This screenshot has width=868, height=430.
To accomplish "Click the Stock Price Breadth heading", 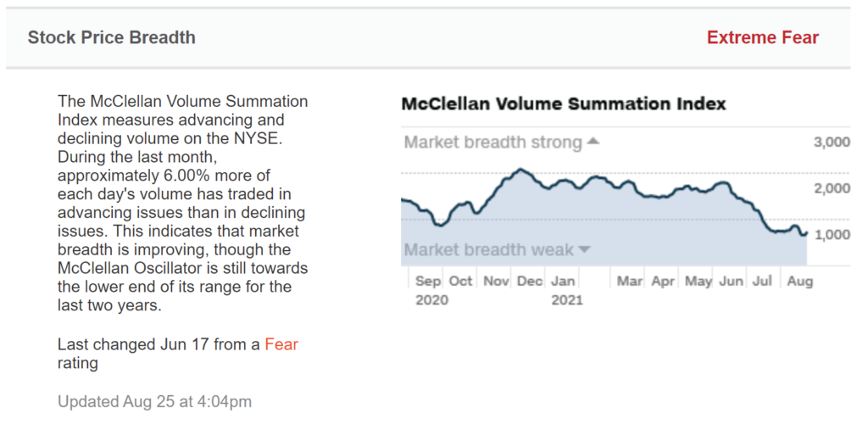I will tap(111, 37).
